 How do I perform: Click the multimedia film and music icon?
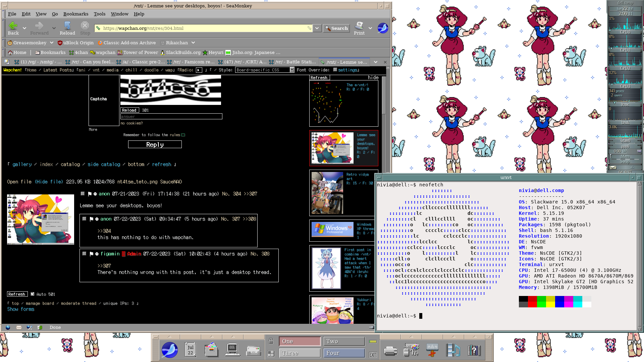point(453,350)
